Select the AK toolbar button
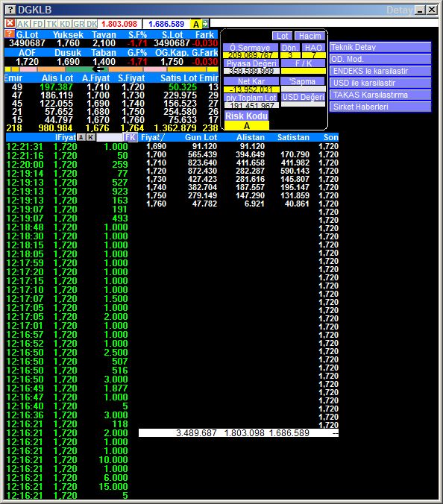The image size is (443, 504). [x=22, y=24]
